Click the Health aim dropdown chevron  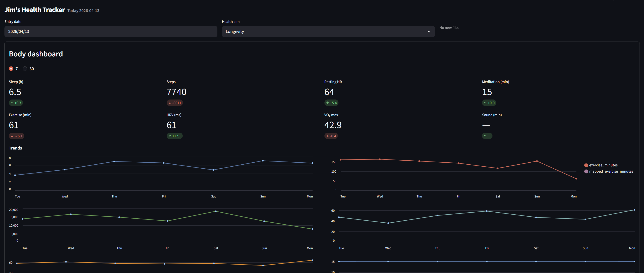click(x=429, y=32)
